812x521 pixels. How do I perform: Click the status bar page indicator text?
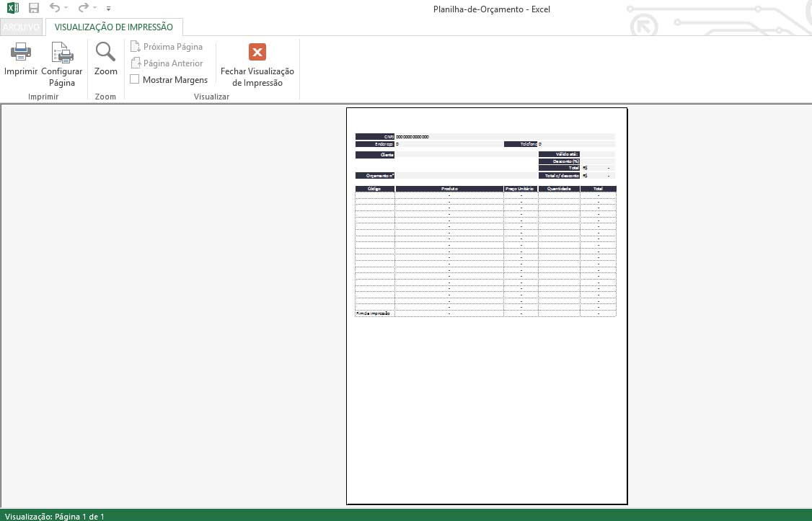tap(55, 516)
